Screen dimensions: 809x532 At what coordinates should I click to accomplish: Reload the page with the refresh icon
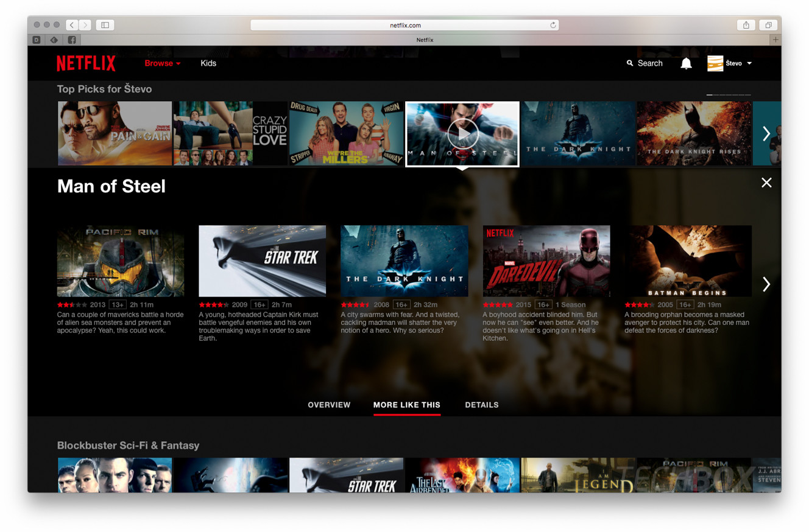pyautogui.click(x=553, y=25)
